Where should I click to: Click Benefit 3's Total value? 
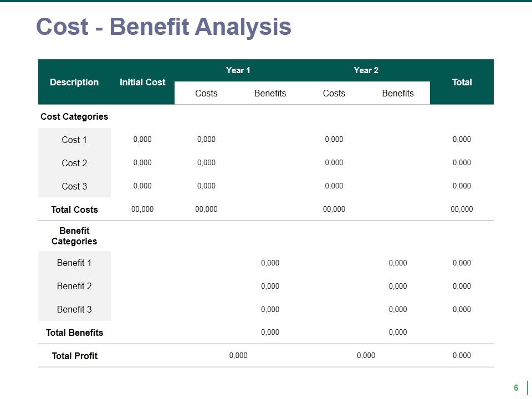pos(462,309)
